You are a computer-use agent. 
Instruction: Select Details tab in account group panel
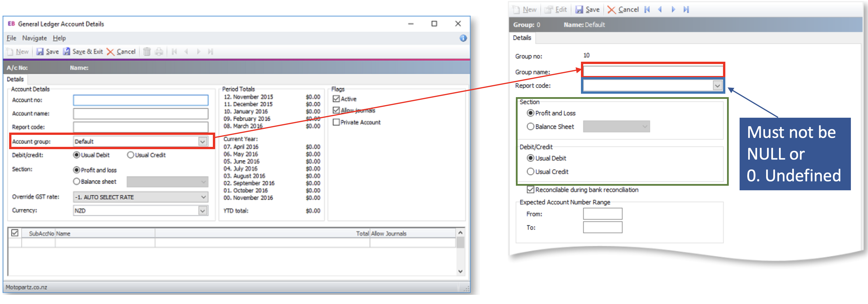[522, 38]
